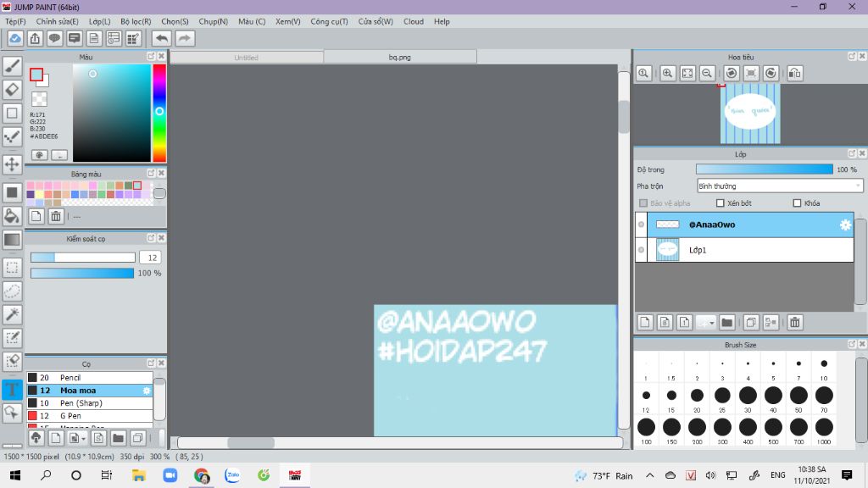This screenshot has width=868, height=488.
Task: Toggle the Khóa lock checkbox
Action: (x=797, y=203)
